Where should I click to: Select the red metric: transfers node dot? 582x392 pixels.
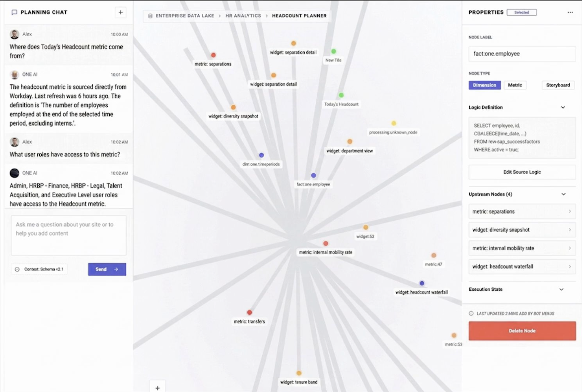[249, 313]
